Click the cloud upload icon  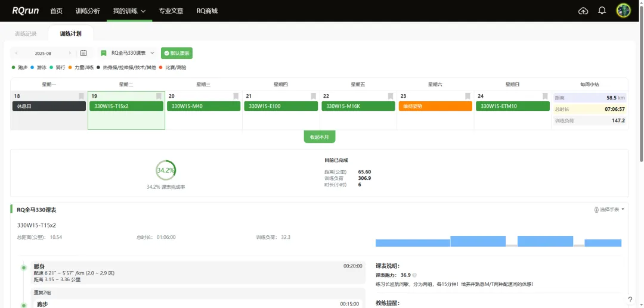[x=583, y=11]
